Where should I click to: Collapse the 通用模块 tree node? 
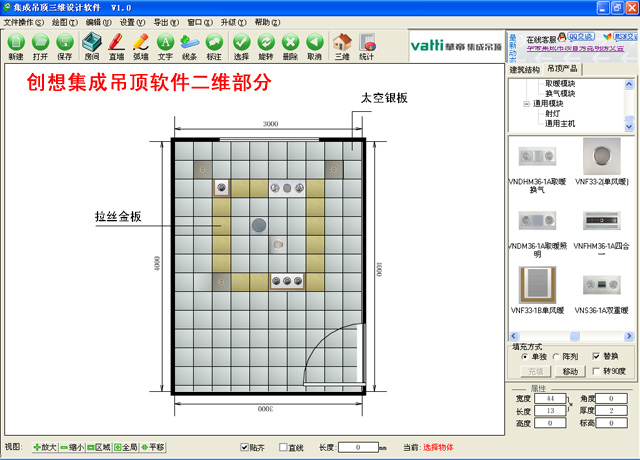(x=527, y=103)
